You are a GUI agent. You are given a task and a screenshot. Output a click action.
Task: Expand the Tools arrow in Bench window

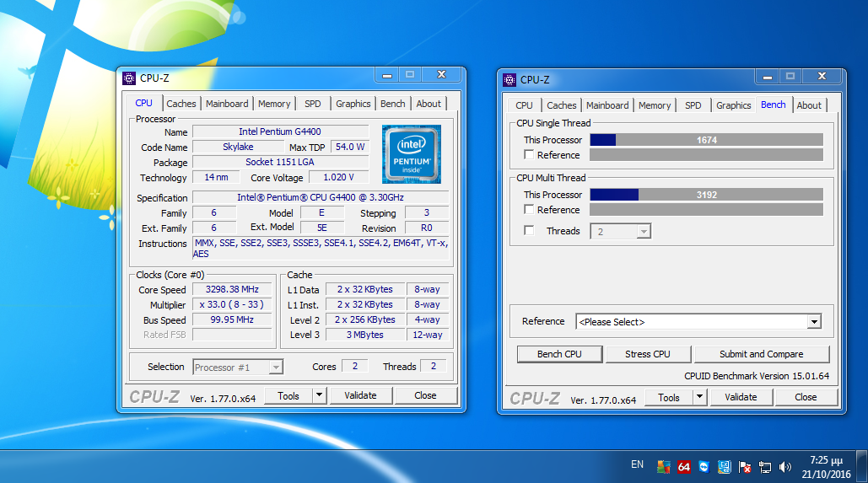699,397
